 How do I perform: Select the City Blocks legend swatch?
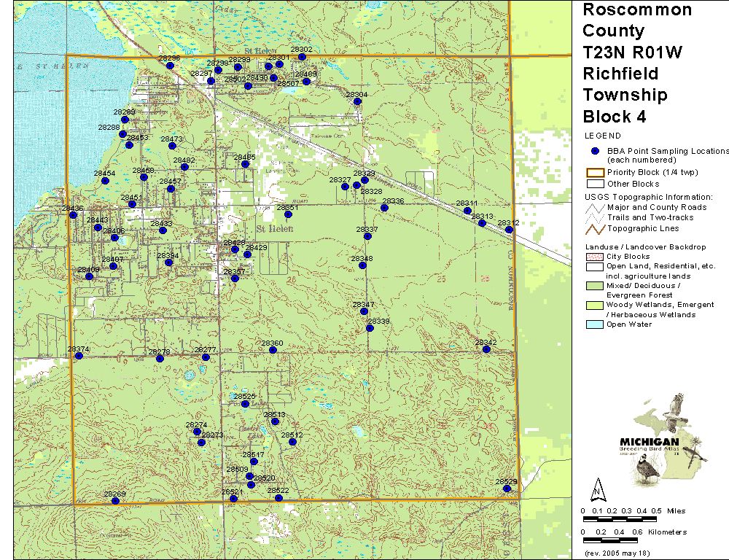click(593, 257)
